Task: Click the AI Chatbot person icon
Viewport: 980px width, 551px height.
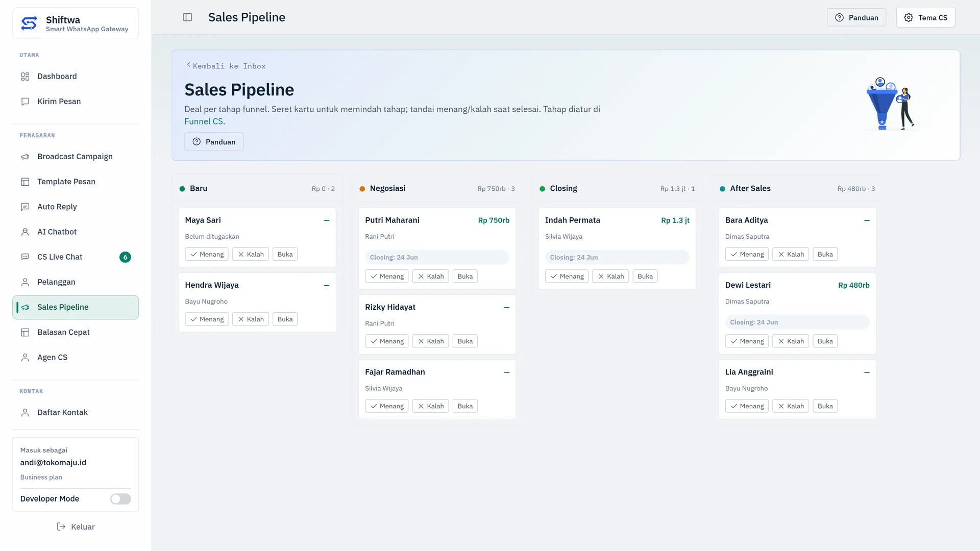Action: (x=25, y=232)
